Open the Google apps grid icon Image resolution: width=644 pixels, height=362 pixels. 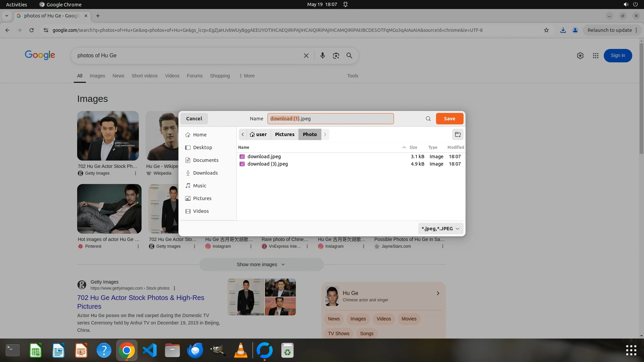tap(595, 56)
